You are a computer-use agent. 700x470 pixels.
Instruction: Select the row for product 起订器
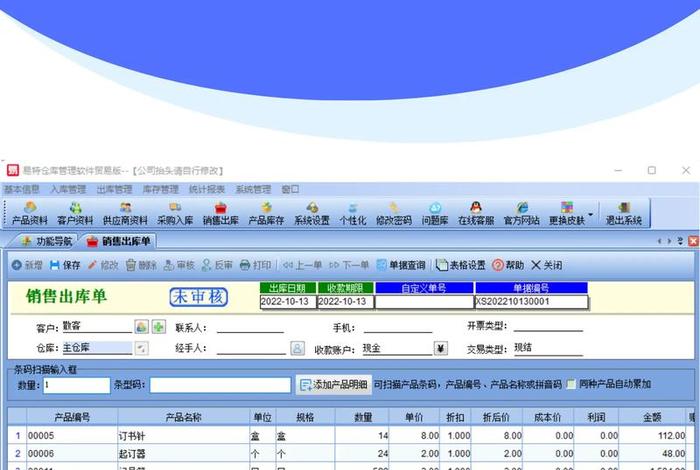(x=350, y=453)
